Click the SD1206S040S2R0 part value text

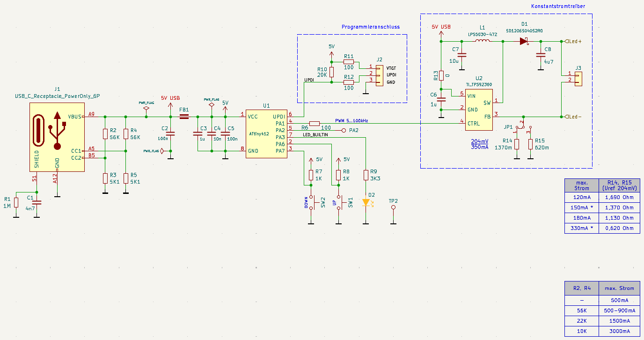524,31
